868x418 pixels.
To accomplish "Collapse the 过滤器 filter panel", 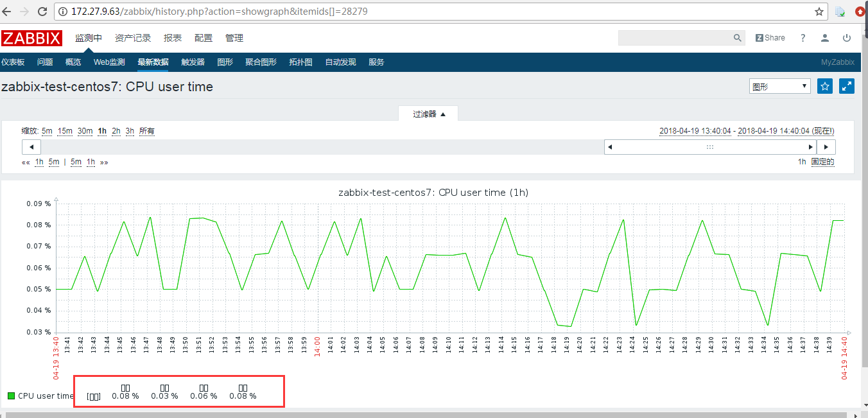I will coord(428,113).
